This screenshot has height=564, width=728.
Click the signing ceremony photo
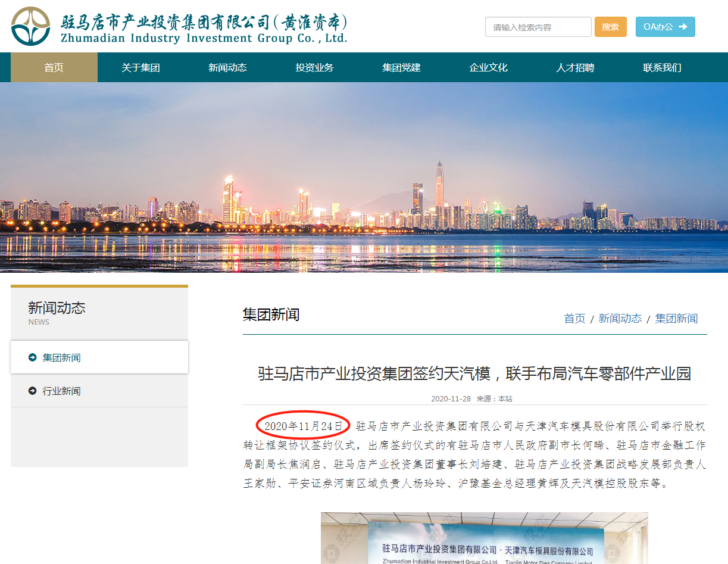click(484, 538)
